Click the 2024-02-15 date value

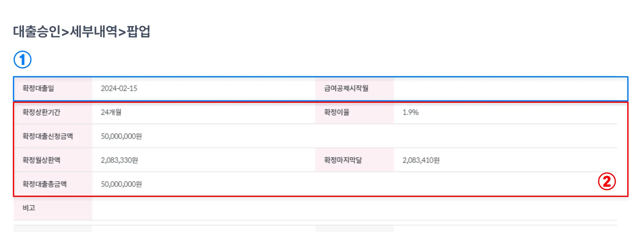click(119, 88)
